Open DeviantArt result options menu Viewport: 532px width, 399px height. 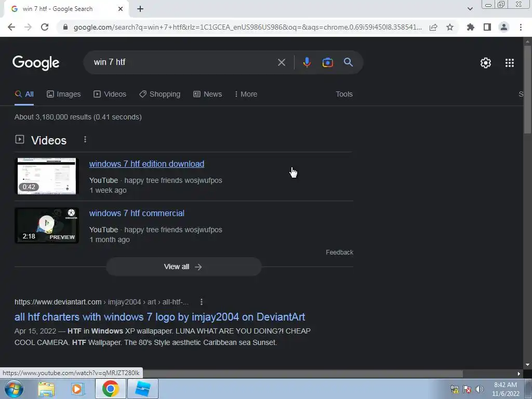202,302
